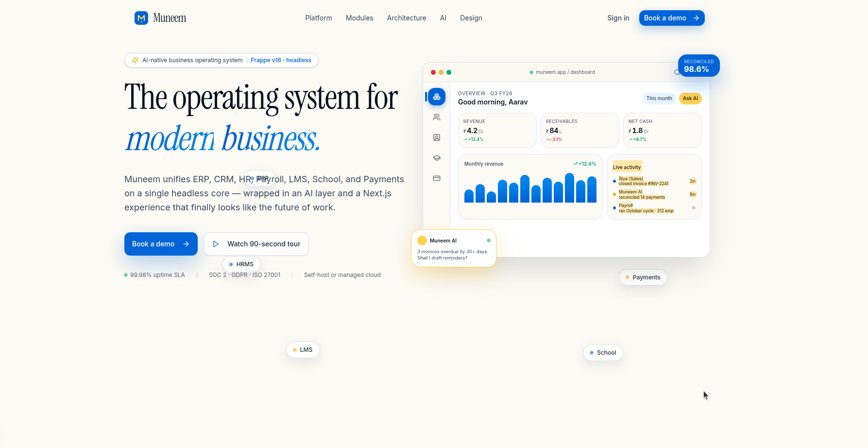
Task: Click the Revenue ₹4.2 Cr card
Action: click(x=497, y=131)
